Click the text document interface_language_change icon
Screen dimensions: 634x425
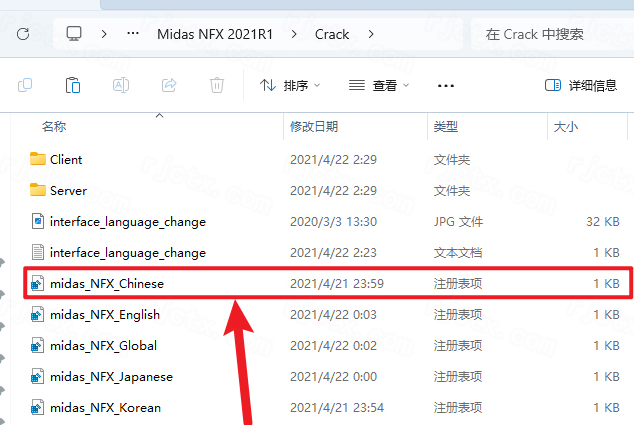click(x=38, y=252)
